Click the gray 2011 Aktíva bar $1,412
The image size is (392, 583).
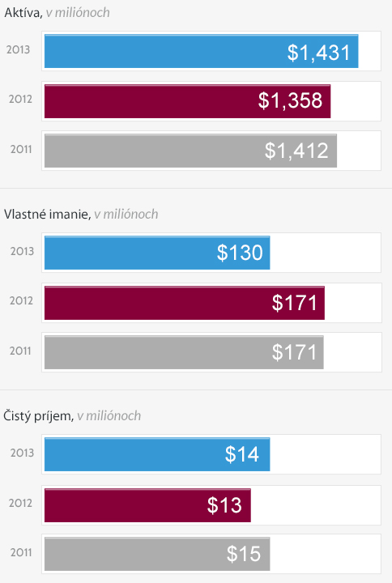click(x=190, y=151)
